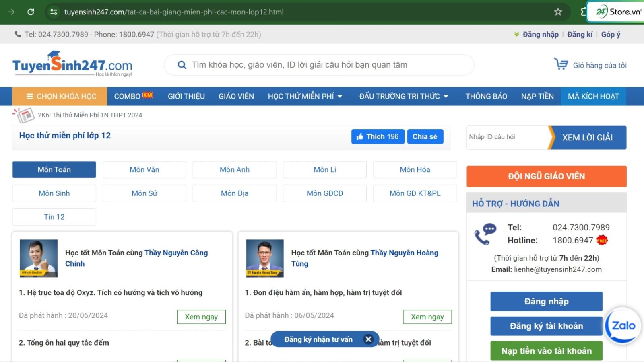Viewport: 644px width, 362px height.
Task: Click Thầy Nguyễn Công Chính photo
Action: pos(39,258)
